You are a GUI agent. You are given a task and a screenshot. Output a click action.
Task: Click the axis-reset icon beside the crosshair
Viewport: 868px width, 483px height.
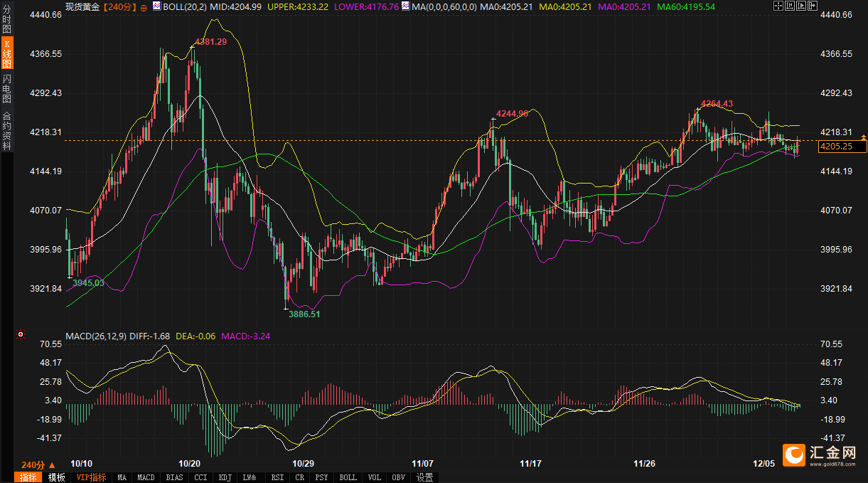click(x=791, y=6)
